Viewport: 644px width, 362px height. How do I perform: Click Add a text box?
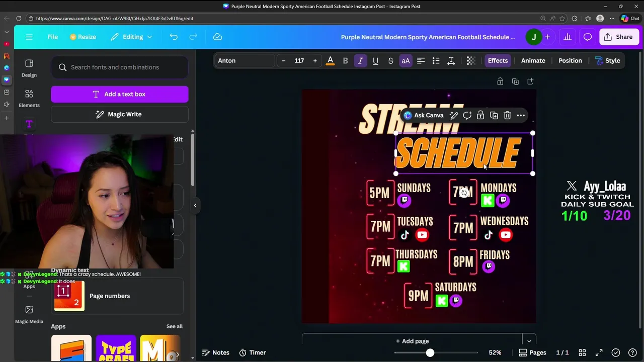coord(120,94)
